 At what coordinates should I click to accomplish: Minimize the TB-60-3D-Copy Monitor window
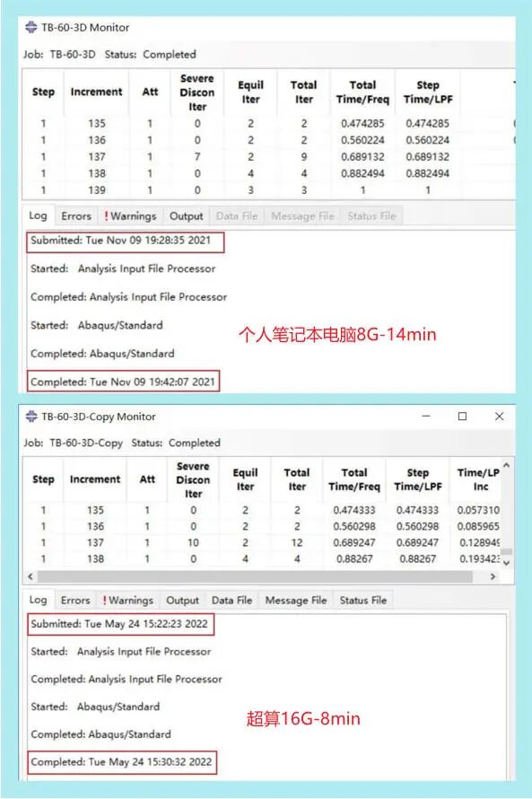point(426,416)
